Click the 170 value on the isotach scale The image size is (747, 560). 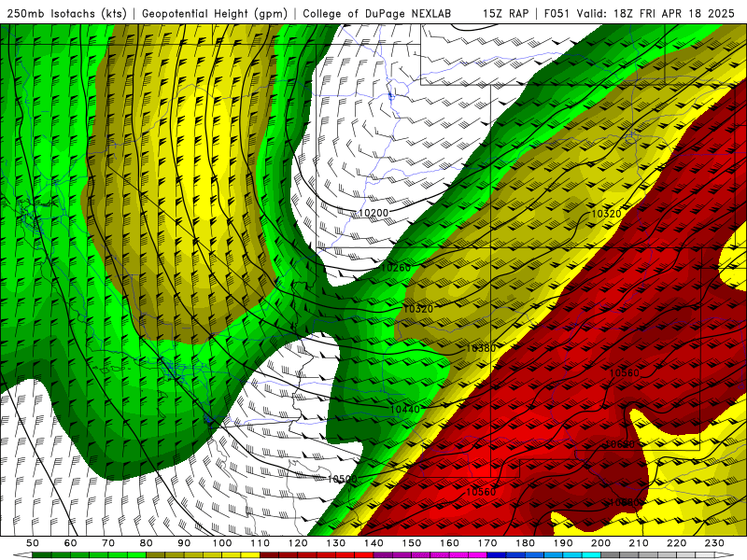click(x=487, y=543)
